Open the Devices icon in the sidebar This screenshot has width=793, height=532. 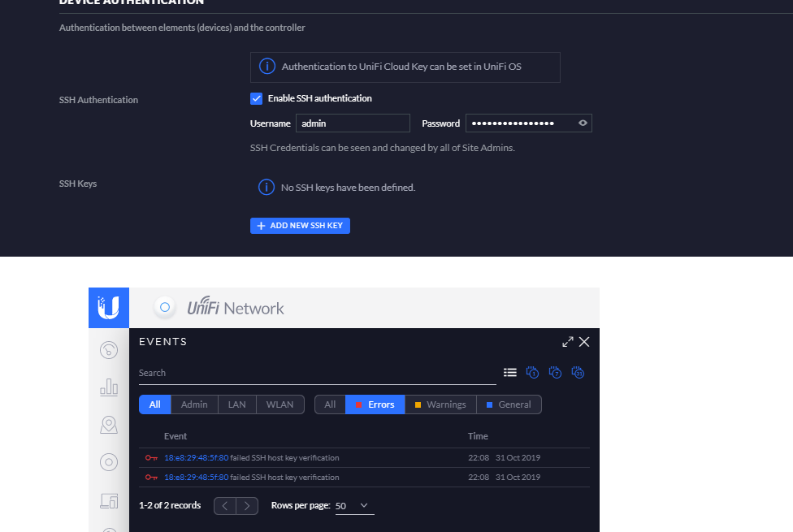109,462
